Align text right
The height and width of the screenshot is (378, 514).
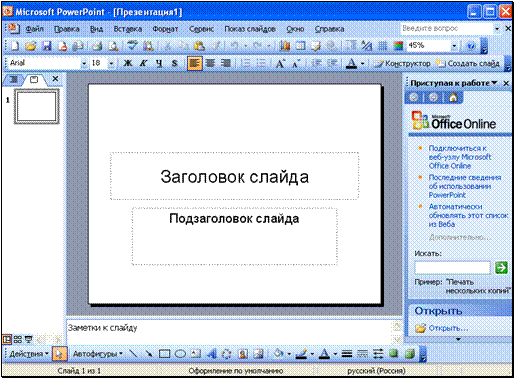(x=226, y=63)
